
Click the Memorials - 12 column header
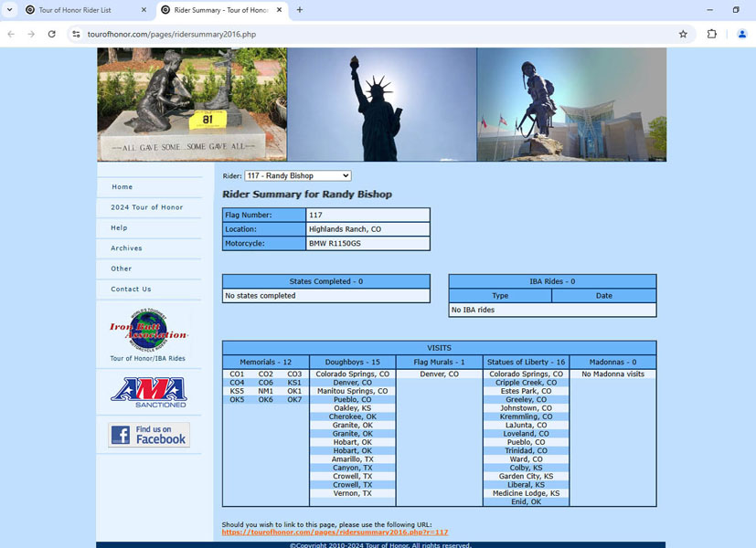click(266, 362)
